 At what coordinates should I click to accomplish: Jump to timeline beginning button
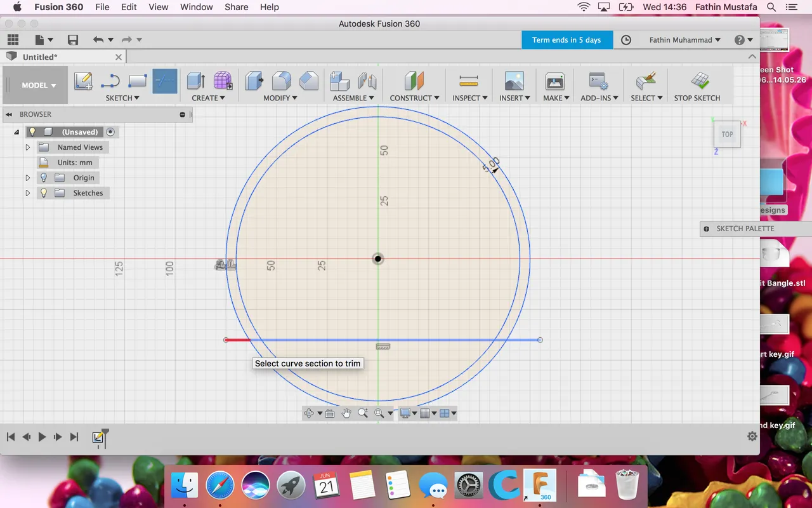click(x=11, y=437)
